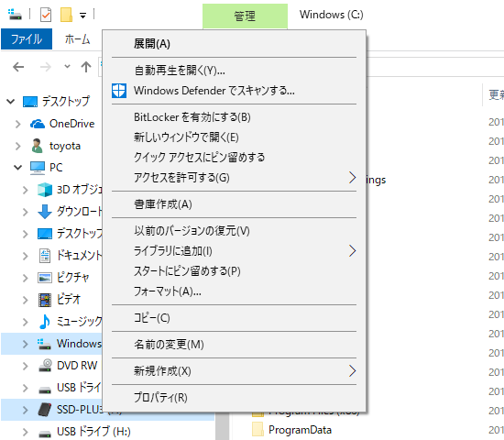Choose スタートにピン留めする(P)

234,271
